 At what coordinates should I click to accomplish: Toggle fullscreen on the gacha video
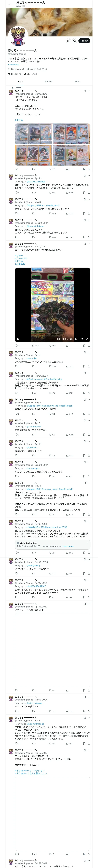point(87,339)
